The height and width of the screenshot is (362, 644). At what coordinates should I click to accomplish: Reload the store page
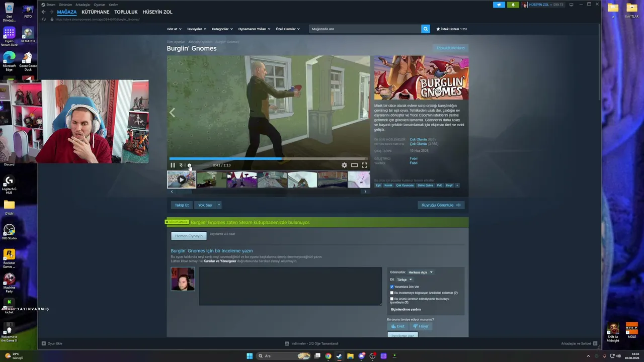44,20
